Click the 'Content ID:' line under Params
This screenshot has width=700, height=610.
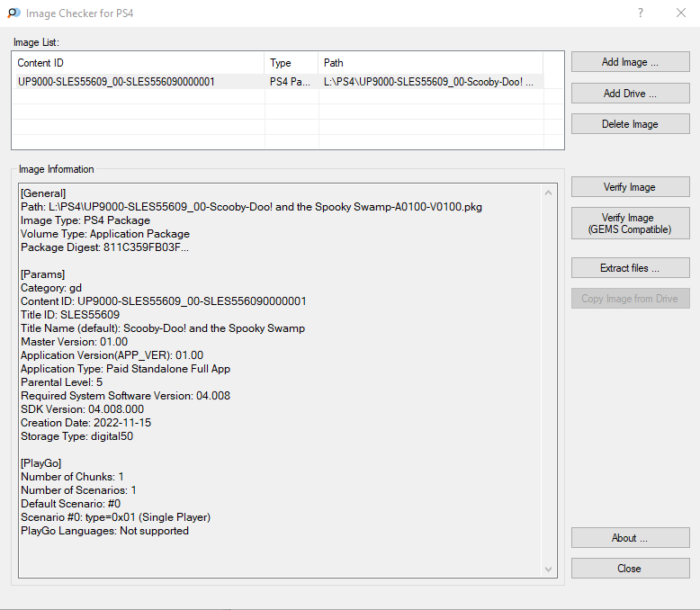164,301
